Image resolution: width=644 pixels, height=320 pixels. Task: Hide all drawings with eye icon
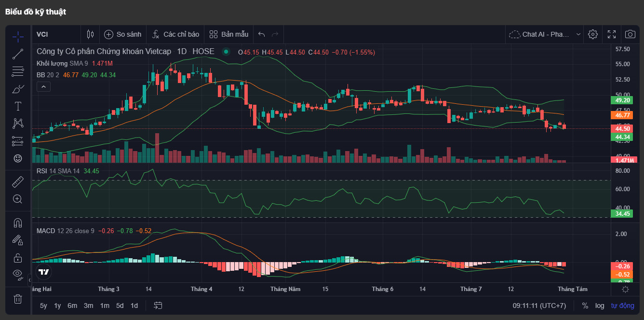(18, 275)
